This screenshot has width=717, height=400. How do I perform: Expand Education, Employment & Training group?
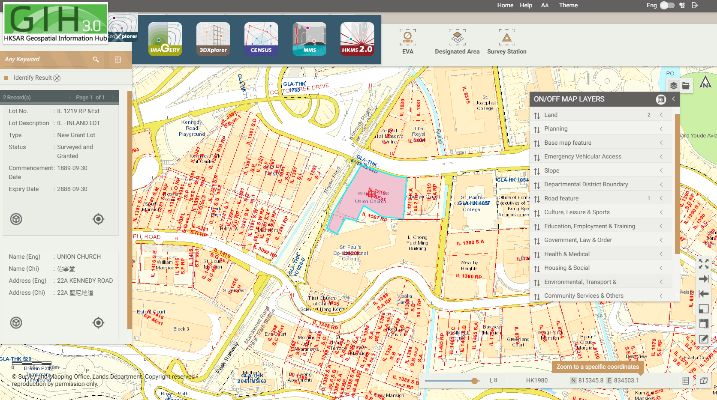pyautogui.click(x=661, y=226)
